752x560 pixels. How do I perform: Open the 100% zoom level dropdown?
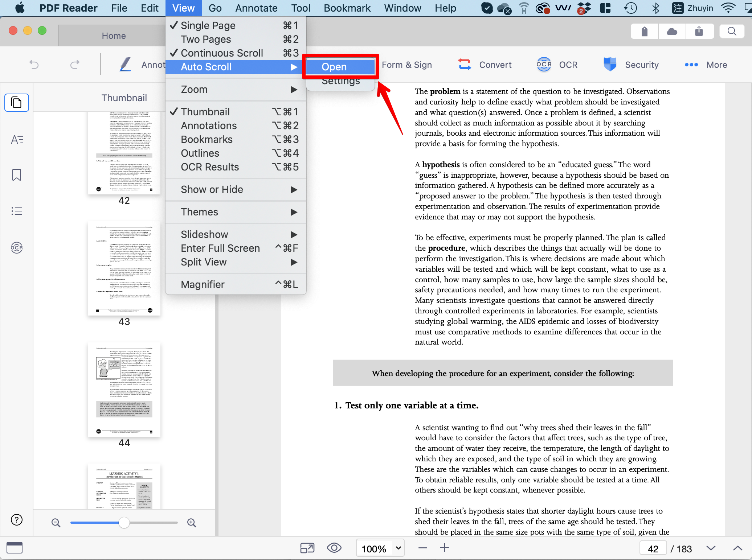click(398, 548)
